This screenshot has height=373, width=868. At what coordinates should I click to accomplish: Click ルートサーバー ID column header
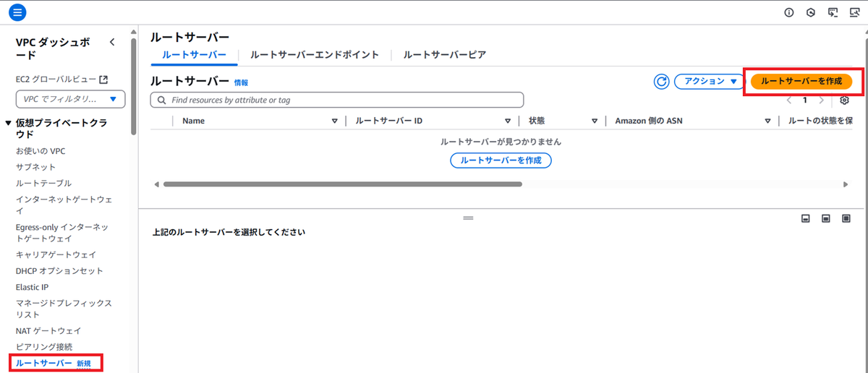388,121
